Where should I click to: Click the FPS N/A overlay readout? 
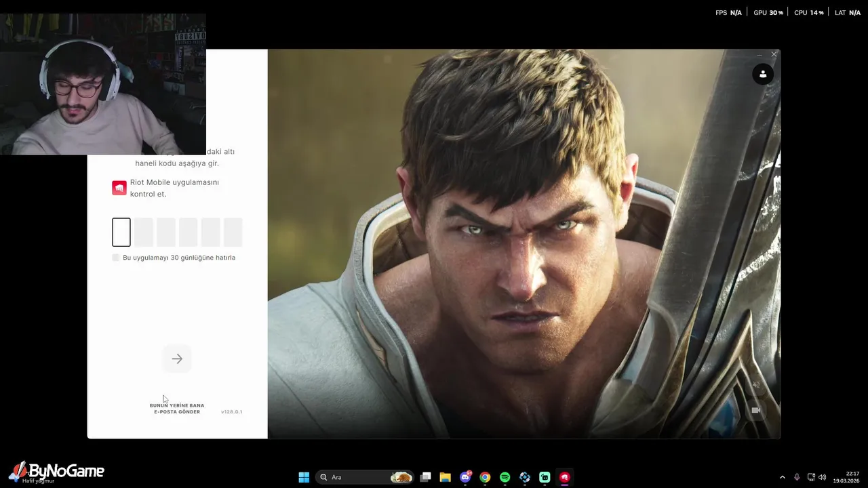point(728,13)
